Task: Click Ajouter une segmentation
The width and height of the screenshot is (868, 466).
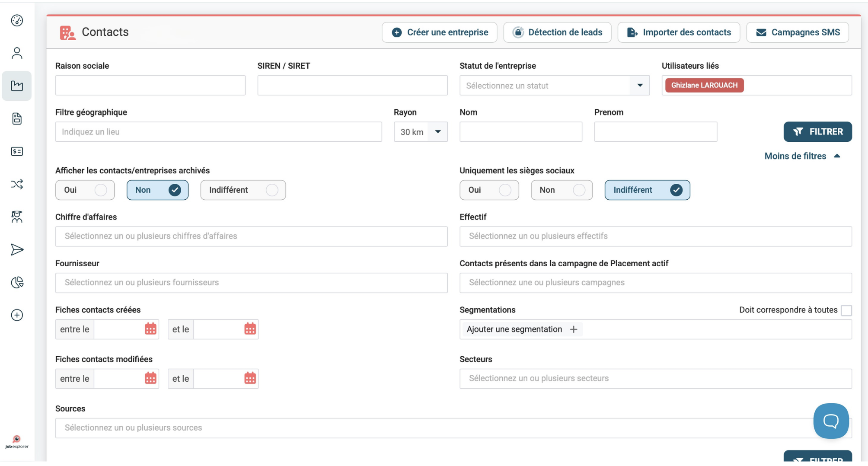Action: pyautogui.click(x=522, y=329)
